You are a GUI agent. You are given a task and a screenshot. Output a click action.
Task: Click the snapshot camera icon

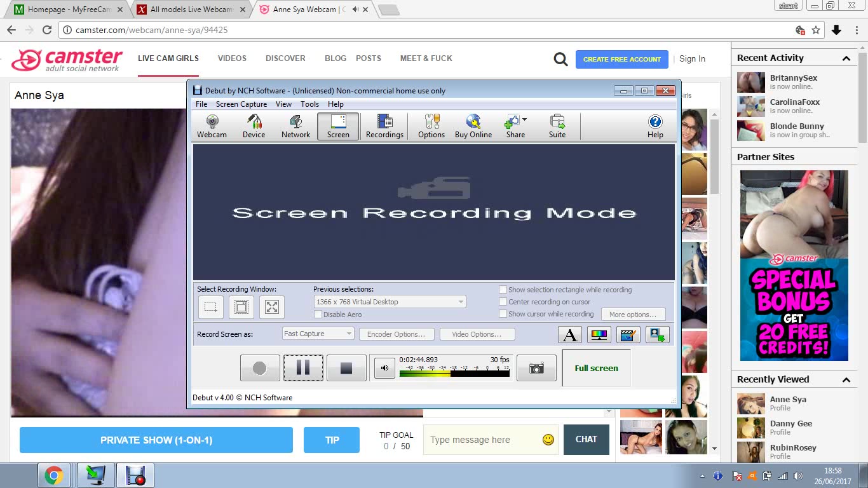click(536, 369)
